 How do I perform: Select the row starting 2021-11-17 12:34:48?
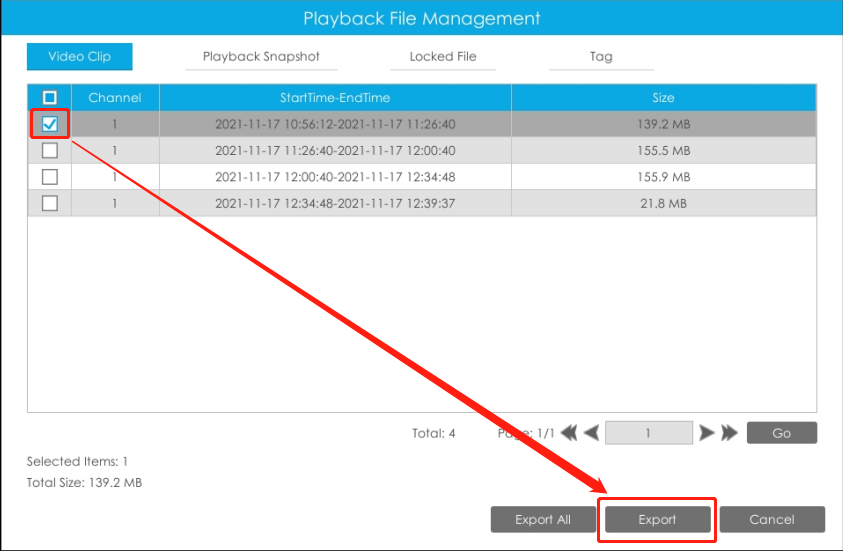pyautogui.click(x=422, y=203)
